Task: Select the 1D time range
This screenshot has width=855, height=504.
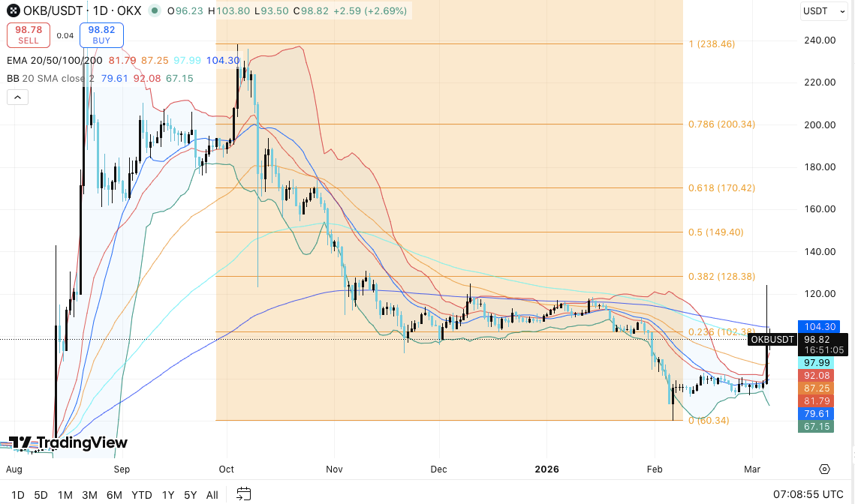Action: coord(18,495)
